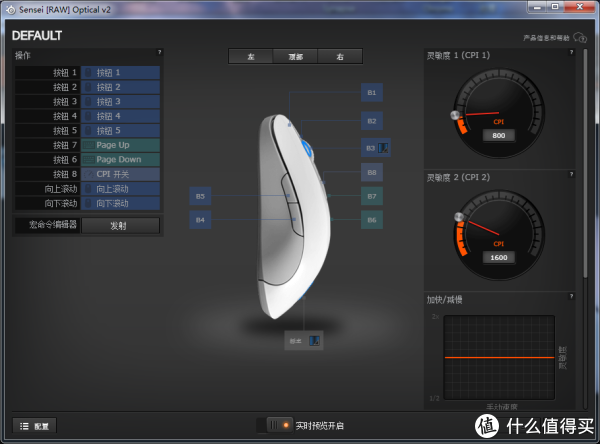Click the mouse icon beside 按钮 1 assignment

[88, 73]
